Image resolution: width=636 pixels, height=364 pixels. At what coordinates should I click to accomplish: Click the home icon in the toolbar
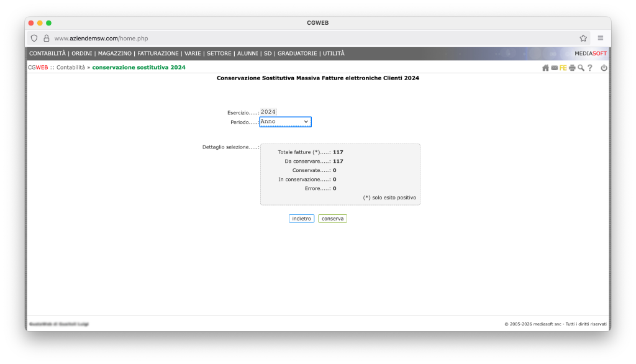[545, 68]
